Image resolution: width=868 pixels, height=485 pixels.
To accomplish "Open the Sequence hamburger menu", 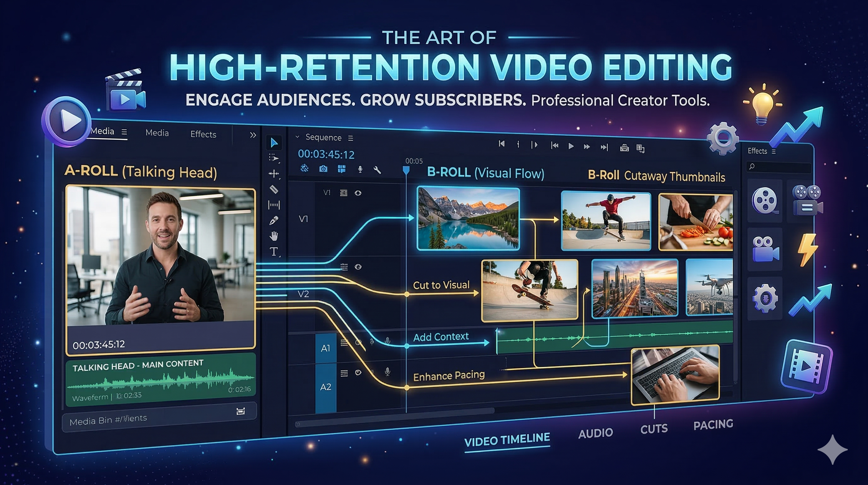I will [351, 138].
